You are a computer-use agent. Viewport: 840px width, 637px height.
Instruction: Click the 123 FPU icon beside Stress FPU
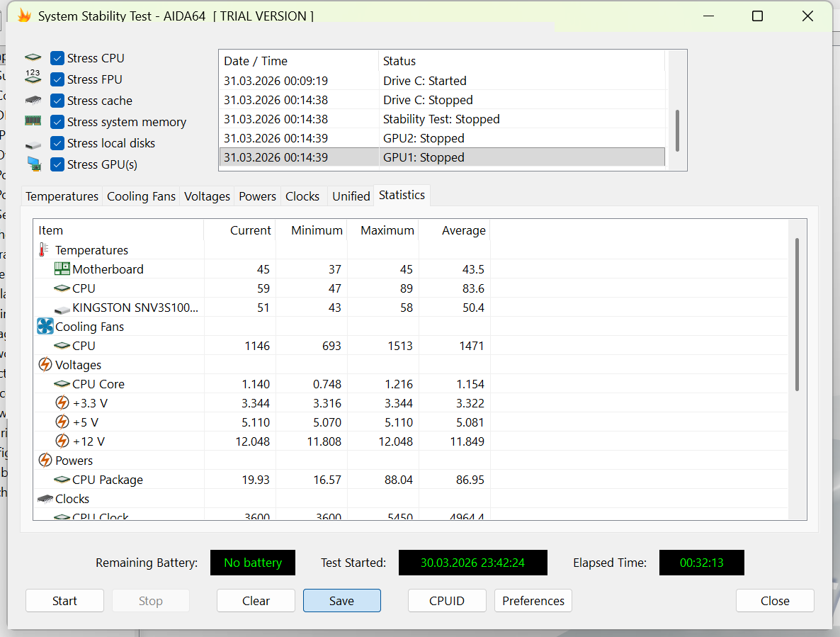pyautogui.click(x=33, y=77)
